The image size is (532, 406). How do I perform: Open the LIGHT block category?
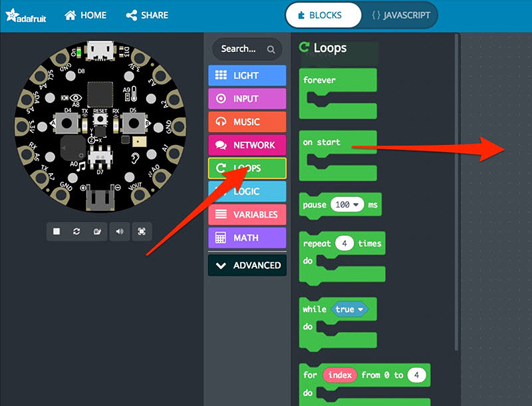pos(247,75)
